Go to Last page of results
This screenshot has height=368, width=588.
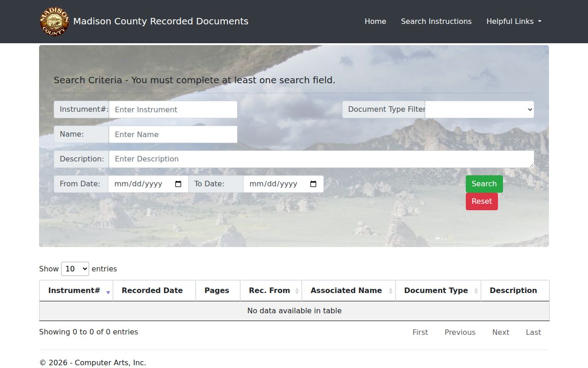coord(533,332)
